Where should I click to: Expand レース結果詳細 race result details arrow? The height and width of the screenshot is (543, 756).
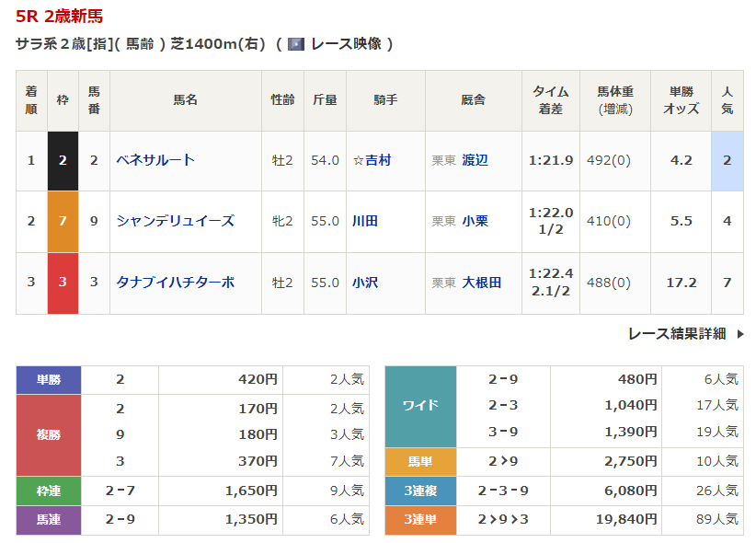(x=740, y=334)
